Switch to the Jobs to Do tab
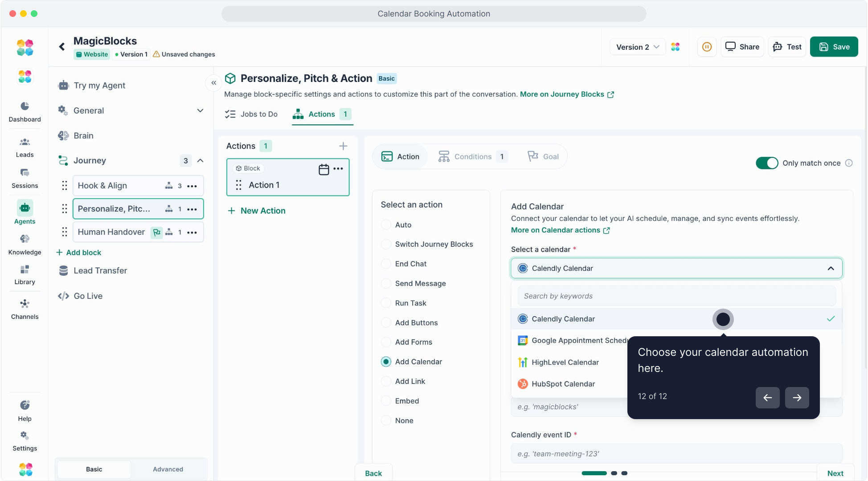This screenshot has height=481, width=868. [x=251, y=114]
